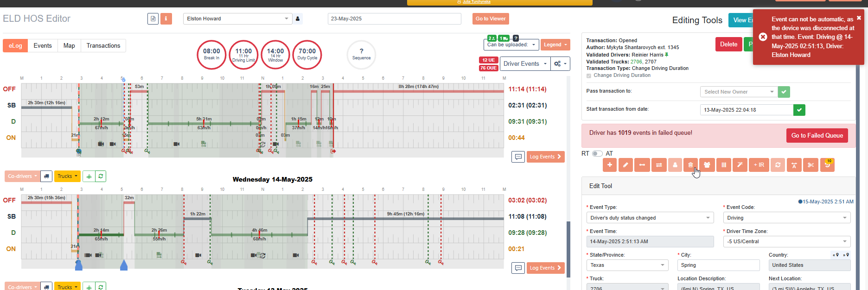Open the Elston Howard driver dropdown
Image resolution: width=868 pixels, height=290 pixels.
point(237,19)
